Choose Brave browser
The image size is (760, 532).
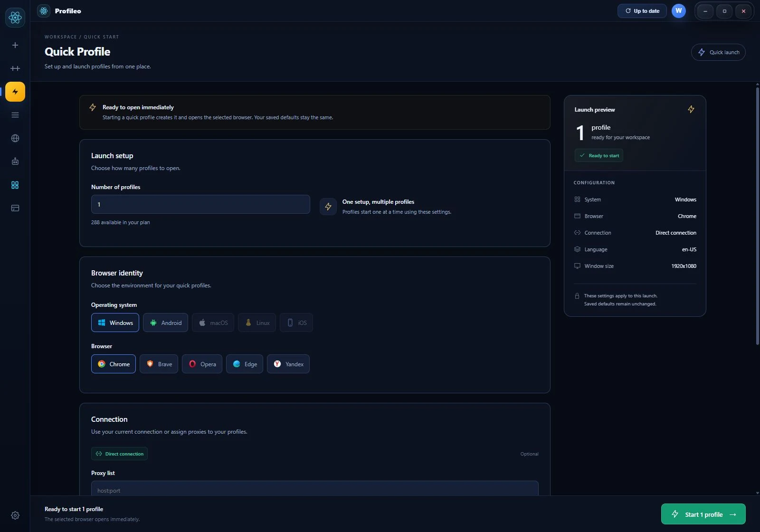click(159, 364)
